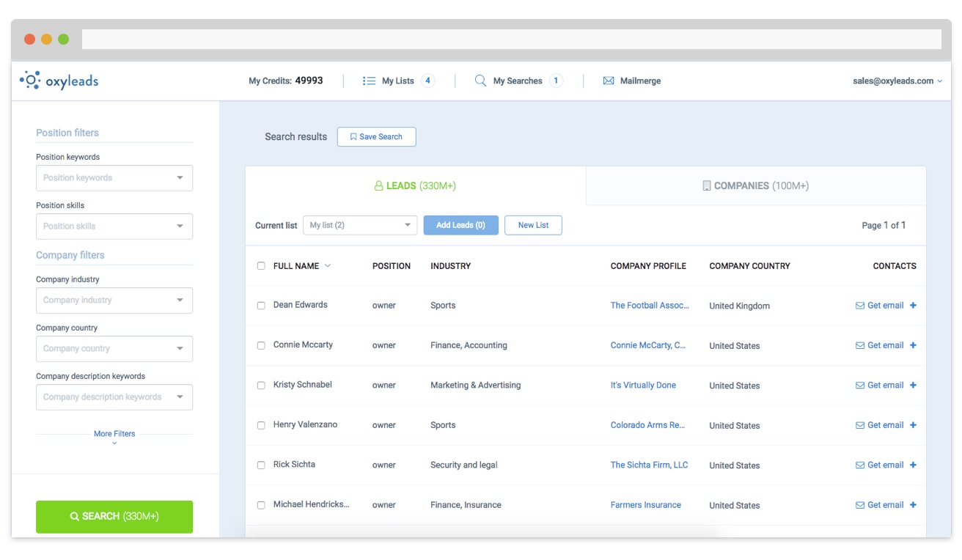Select the Leads (330M+) tab
The width and height of the screenshot is (962, 560).
click(415, 186)
